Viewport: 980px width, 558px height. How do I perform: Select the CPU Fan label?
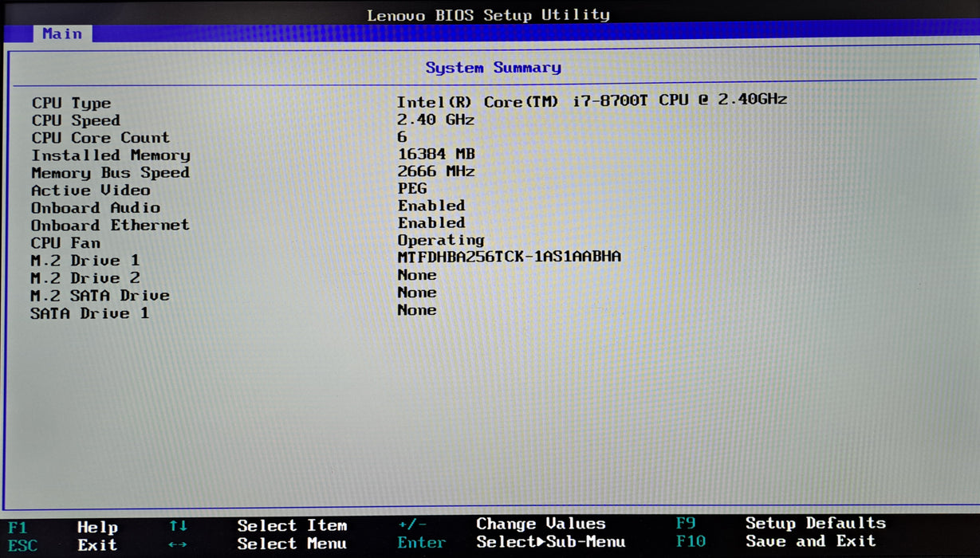click(65, 243)
